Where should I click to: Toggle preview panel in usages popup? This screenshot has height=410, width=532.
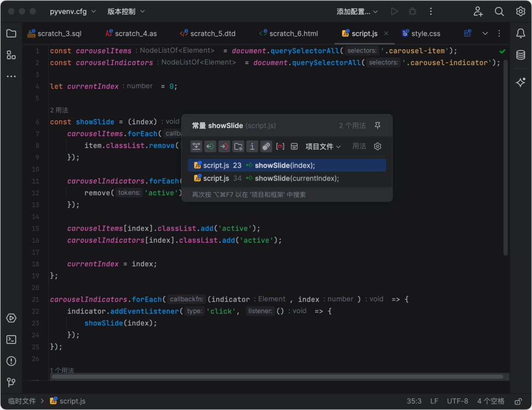click(294, 146)
